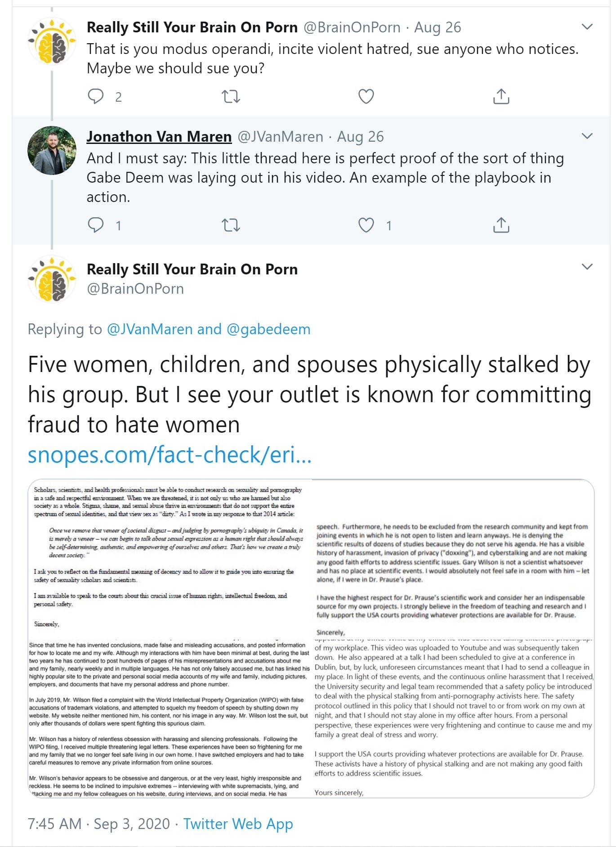Like Jonathon Van Maren's tweet
Viewport: 616px width, 847px height.
tap(366, 225)
